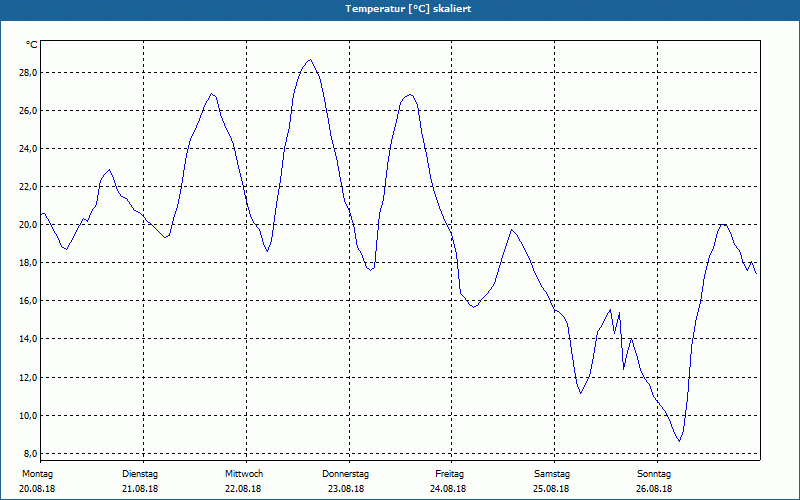Screen dimensions: 800x500
Task: Click the 10,0 axis value
Action: click(x=28, y=416)
